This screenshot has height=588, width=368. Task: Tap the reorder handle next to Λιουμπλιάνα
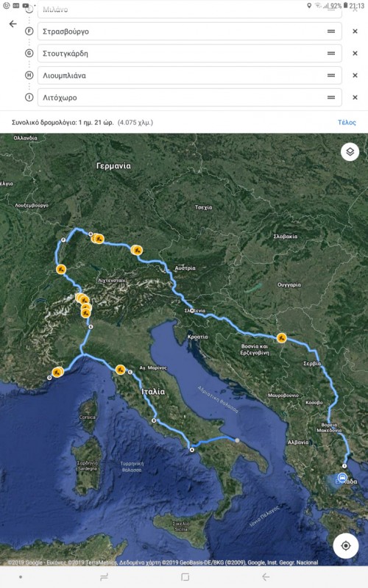pyautogui.click(x=330, y=76)
